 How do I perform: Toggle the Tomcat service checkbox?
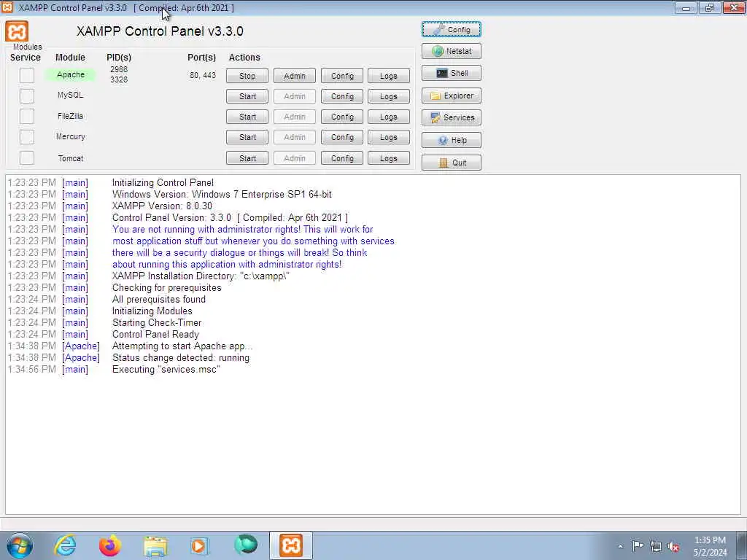point(27,158)
